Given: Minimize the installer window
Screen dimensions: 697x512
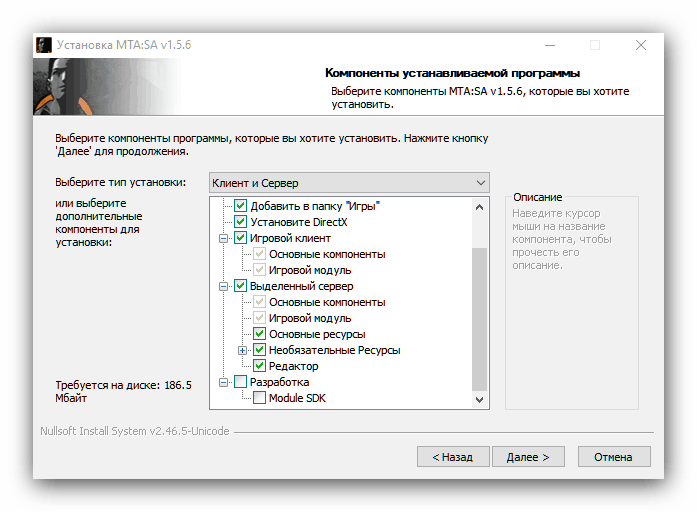Looking at the screenshot, I should tap(550, 45).
